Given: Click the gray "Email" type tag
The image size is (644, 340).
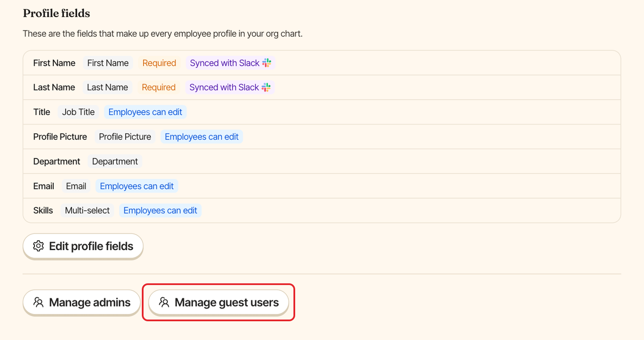Looking at the screenshot, I should pyautogui.click(x=76, y=186).
